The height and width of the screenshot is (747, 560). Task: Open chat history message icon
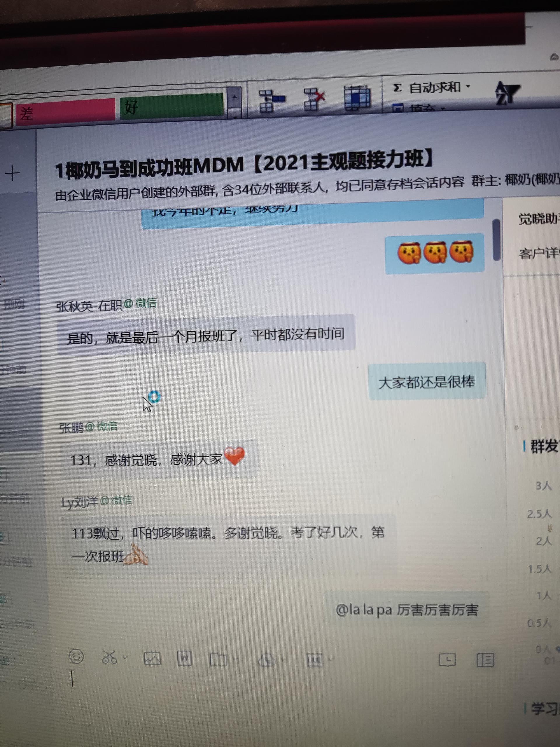pos(447,660)
